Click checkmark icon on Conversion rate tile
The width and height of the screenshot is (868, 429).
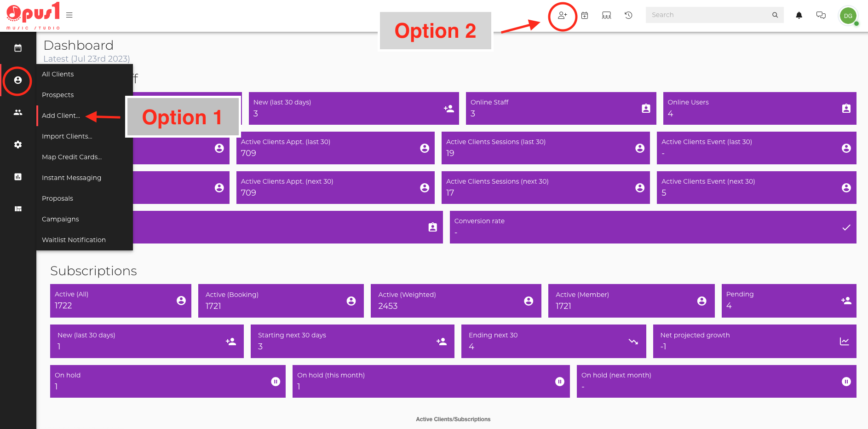846,227
